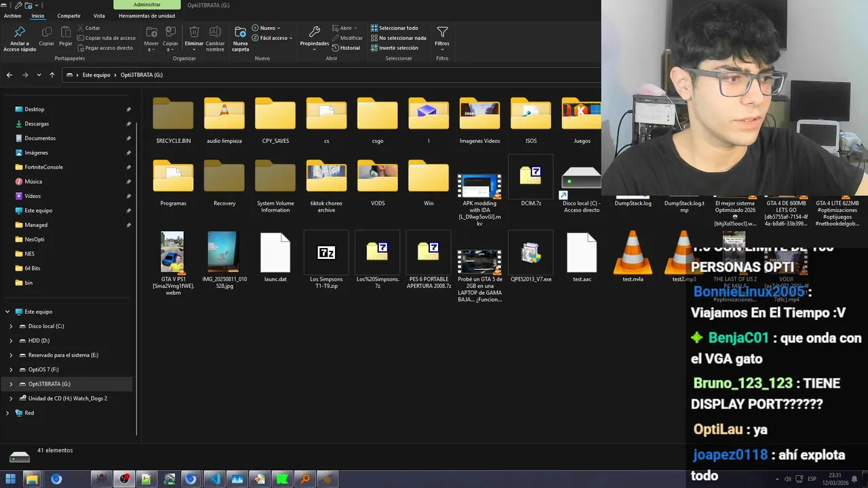Open the Archivo menu
Screen dimensions: 868x488
pyautogui.click(x=12, y=16)
